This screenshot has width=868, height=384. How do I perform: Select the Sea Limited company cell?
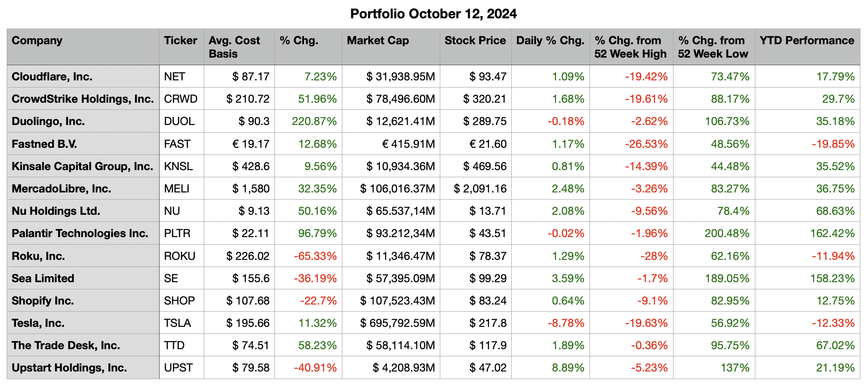(43, 278)
